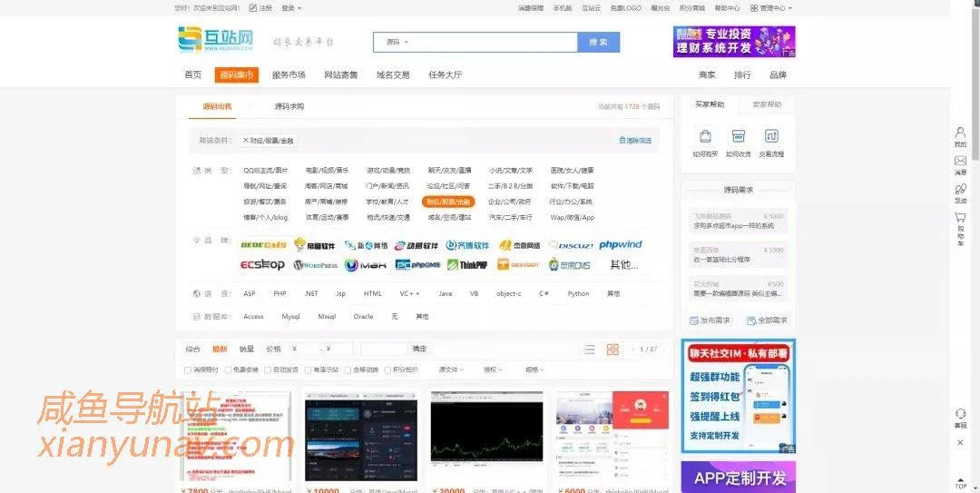Select the MaxCMS brand logo

pos(366,264)
